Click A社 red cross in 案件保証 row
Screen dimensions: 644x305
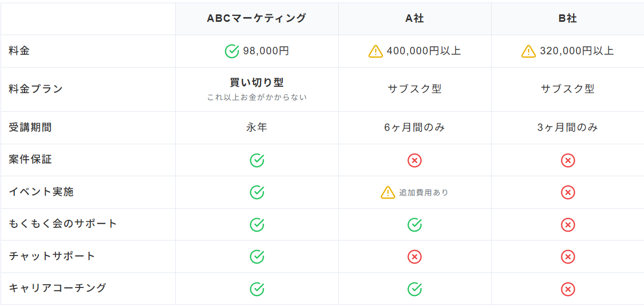(414, 160)
